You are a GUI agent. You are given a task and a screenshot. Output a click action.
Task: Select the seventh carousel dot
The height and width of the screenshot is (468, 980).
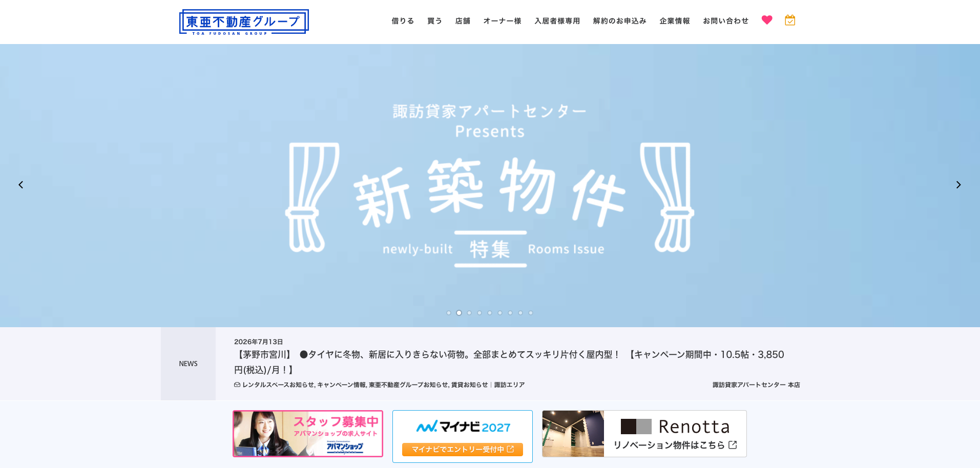(510, 313)
